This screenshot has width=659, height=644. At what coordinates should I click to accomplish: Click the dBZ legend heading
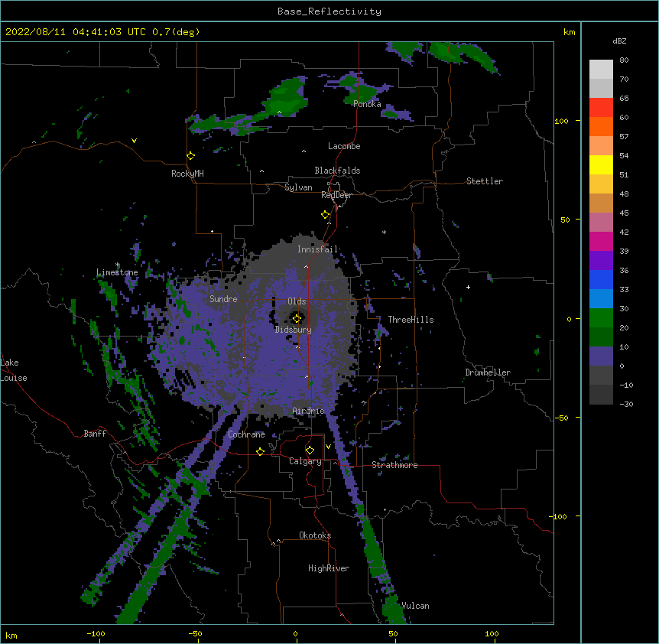click(619, 41)
